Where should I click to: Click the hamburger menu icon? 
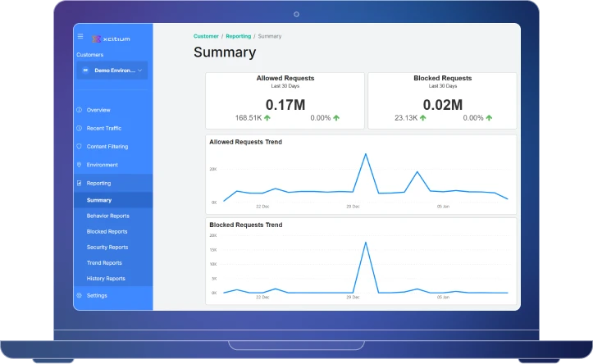[x=80, y=36]
